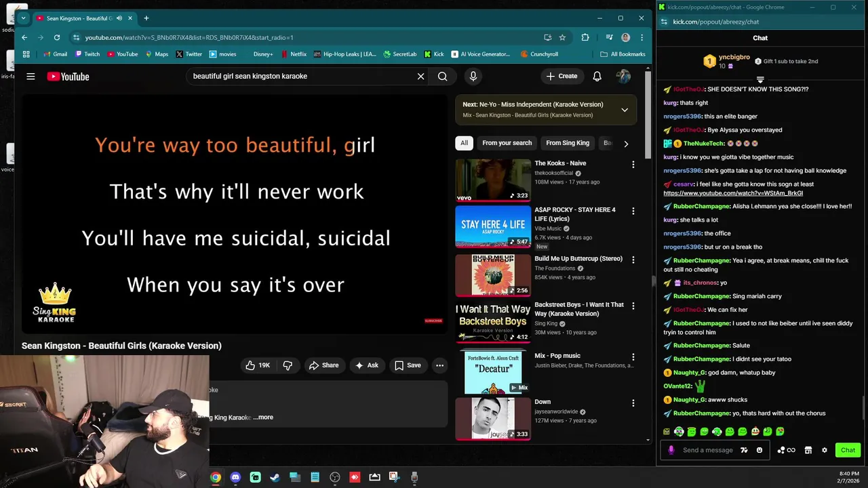This screenshot has height=488, width=868.
Task: Click the YouTube search magnifier button
Action: [442, 77]
